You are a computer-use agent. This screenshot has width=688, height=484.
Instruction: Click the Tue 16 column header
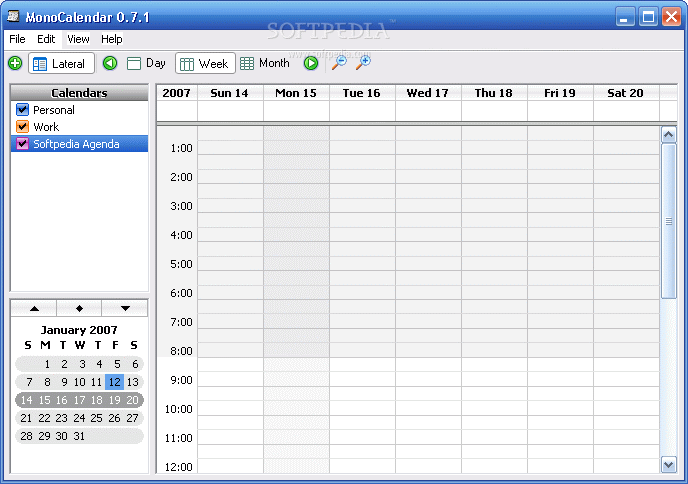pos(362,93)
